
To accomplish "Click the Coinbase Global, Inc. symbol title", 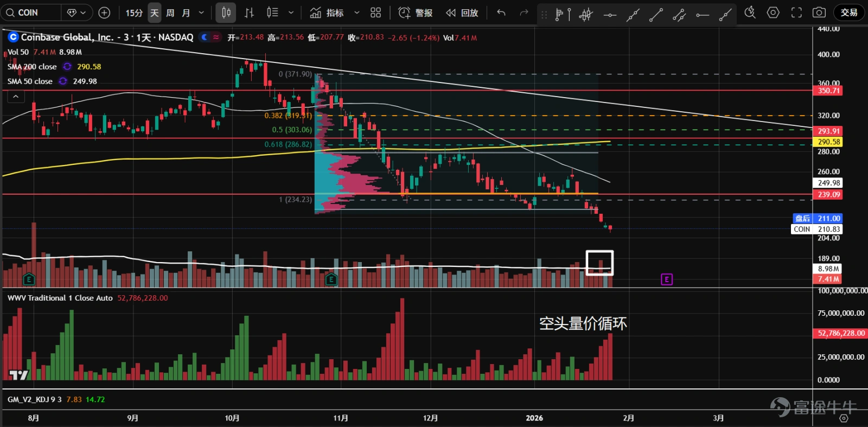I will click(67, 37).
